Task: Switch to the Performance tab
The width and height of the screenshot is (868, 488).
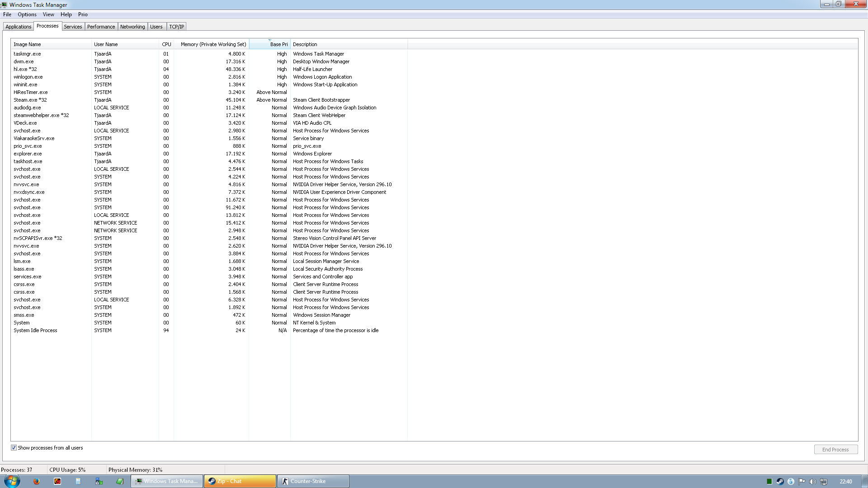Action: click(101, 27)
